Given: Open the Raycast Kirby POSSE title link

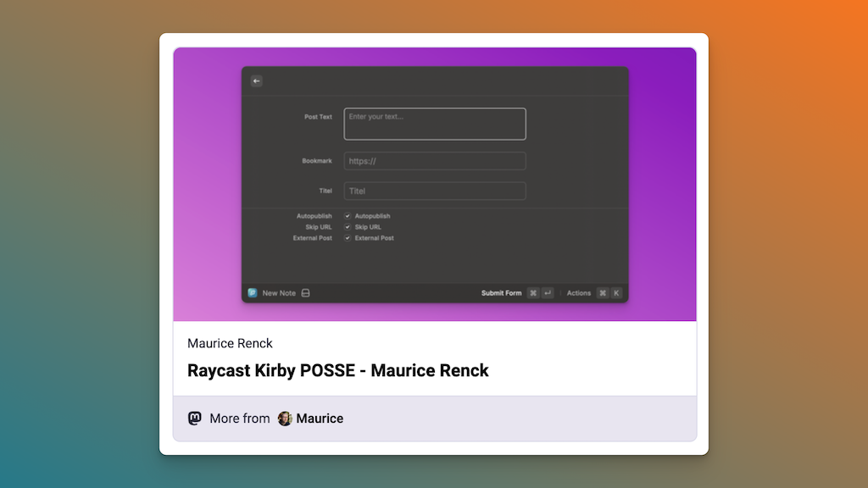Looking at the screenshot, I should click(x=337, y=370).
